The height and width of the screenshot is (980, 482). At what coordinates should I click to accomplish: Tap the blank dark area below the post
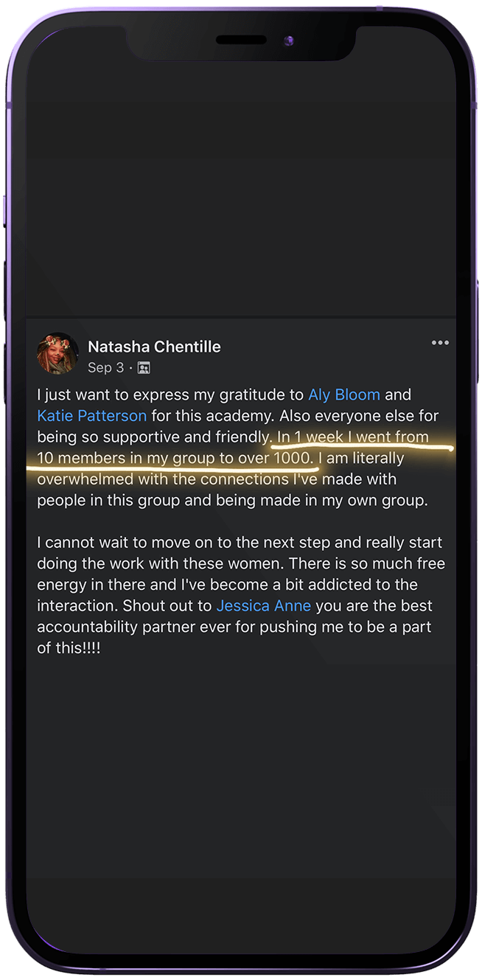pos(241,796)
